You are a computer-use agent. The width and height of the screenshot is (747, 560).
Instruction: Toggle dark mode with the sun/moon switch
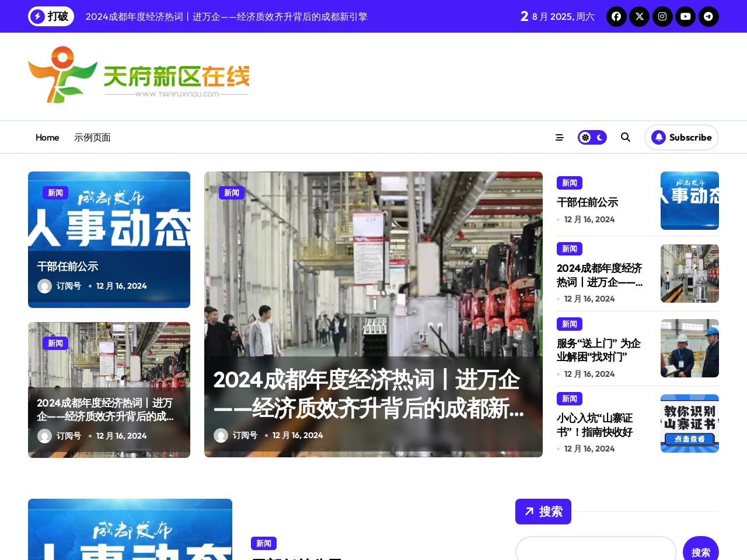tap(592, 137)
